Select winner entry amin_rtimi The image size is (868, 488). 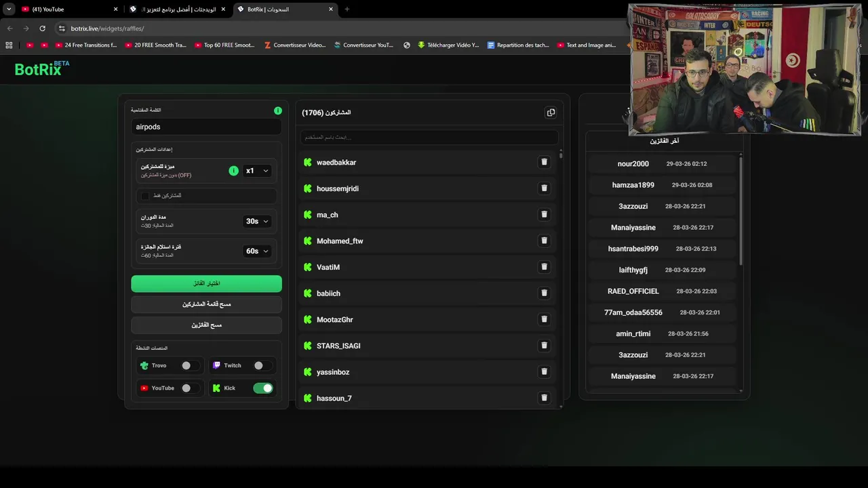(x=662, y=333)
